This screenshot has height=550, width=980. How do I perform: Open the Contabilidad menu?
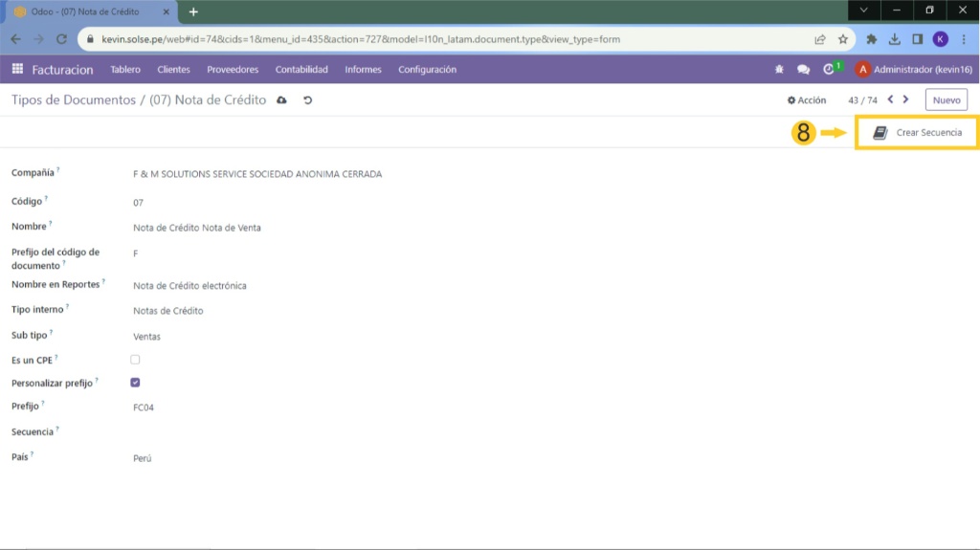click(x=301, y=70)
